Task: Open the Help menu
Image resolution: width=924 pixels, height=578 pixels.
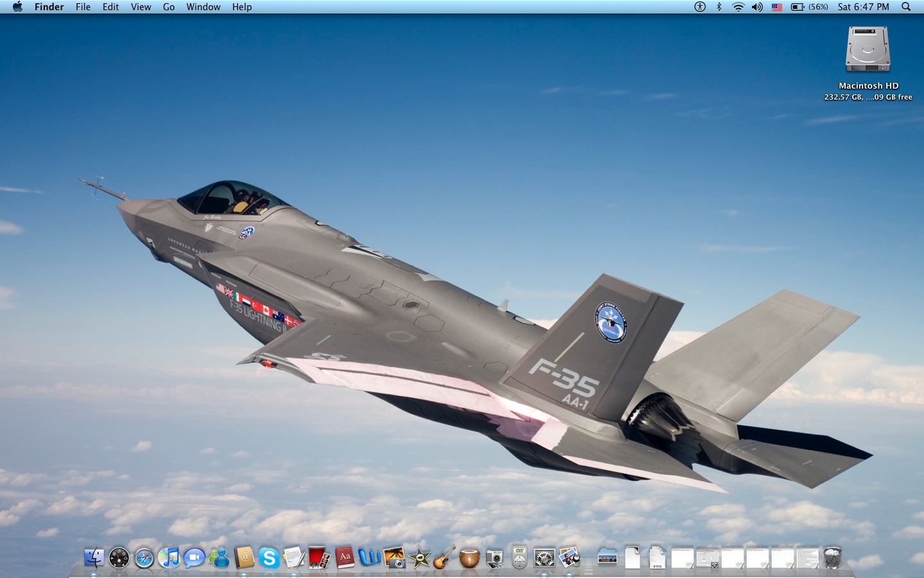Action: [x=242, y=7]
